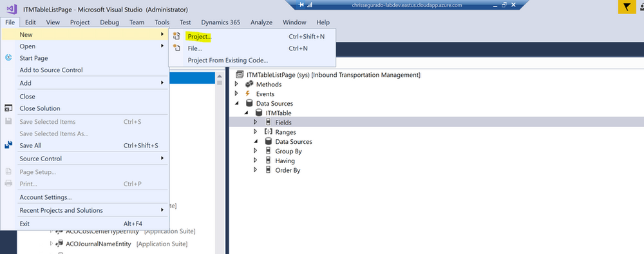Open the Test menu
Viewport: 644px width, 254px height.
point(185,22)
